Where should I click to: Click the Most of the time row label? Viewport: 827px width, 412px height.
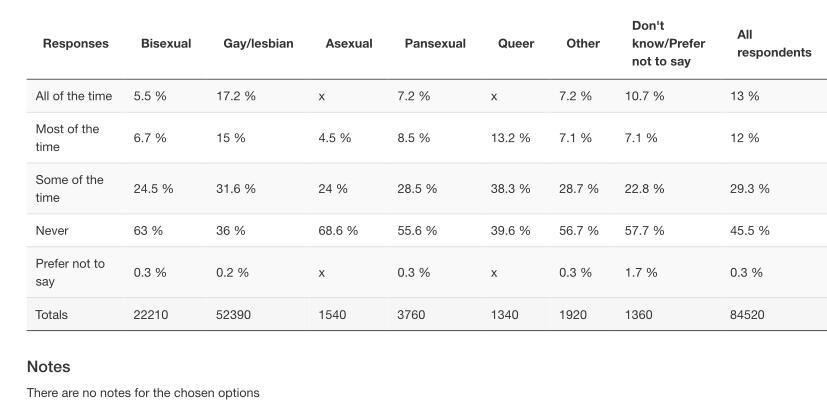pos(68,138)
